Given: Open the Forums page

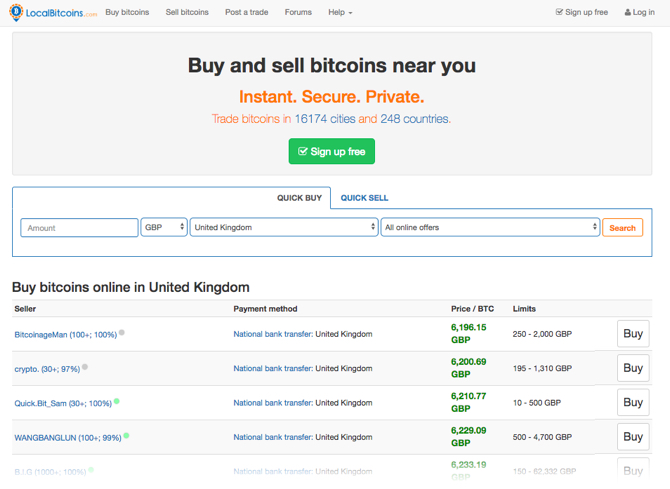Looking at the screenshot, I should tap(298, 12).
